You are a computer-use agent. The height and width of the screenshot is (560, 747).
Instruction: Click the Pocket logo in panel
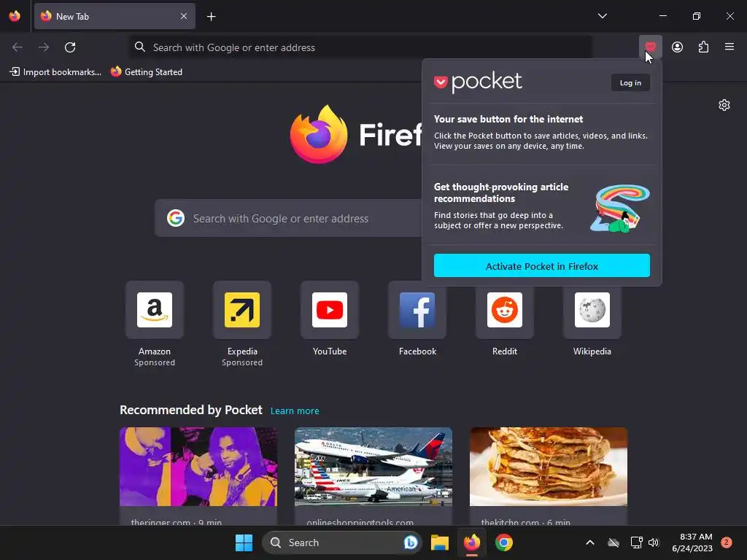(478, 82)
